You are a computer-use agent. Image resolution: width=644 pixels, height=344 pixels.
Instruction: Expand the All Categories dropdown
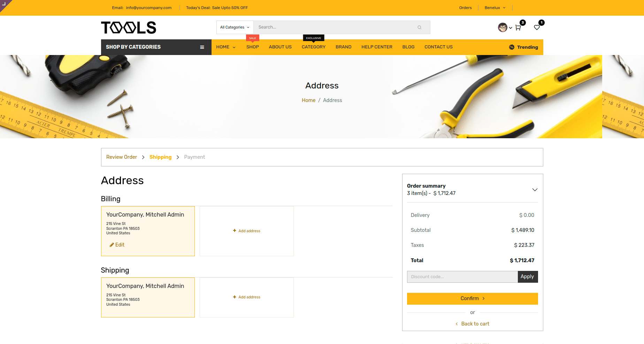pos(235,27)
